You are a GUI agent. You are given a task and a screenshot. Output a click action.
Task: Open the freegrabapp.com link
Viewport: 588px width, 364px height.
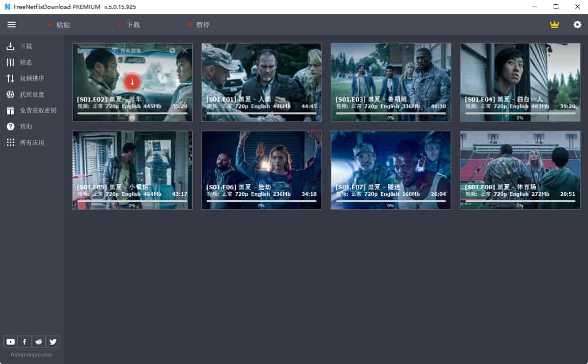pos(32,355)
